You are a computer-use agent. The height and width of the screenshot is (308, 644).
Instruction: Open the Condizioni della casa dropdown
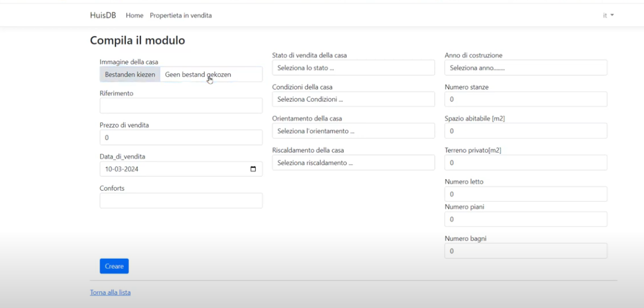click(353, 99)
